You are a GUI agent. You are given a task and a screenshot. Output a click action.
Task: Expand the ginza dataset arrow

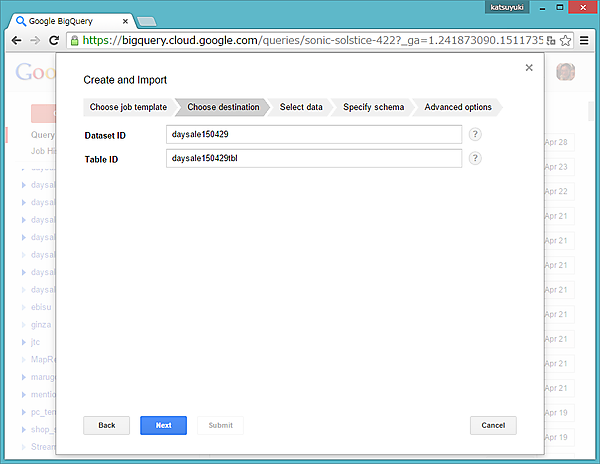tap(24, 325)
